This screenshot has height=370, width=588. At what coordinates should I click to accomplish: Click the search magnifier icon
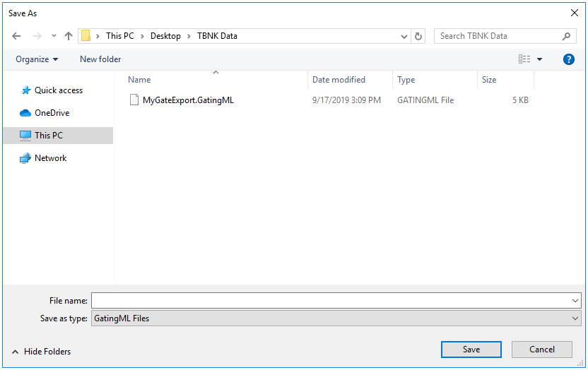(566, 36)
